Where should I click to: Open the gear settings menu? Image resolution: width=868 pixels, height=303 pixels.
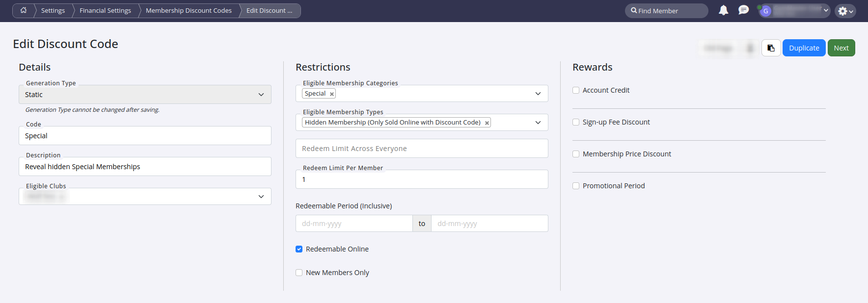tap(845, 11)
